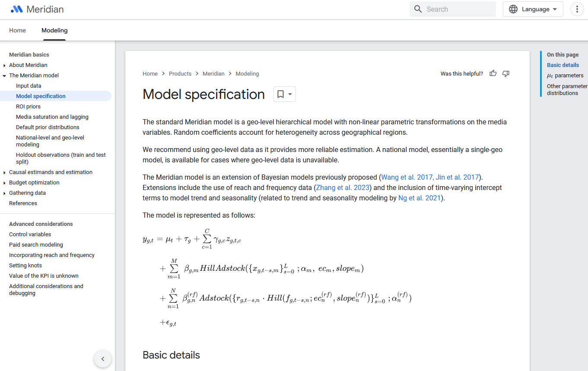Click the thumbs down not helpful icon
This screenshot has width=588, height=371.
tap(506, 73)
